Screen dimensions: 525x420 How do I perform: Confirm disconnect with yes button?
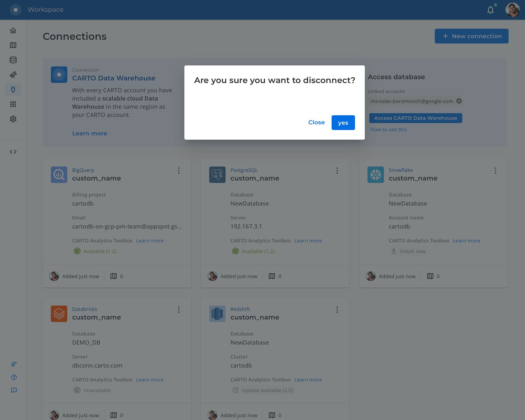[x=343, y=123]
